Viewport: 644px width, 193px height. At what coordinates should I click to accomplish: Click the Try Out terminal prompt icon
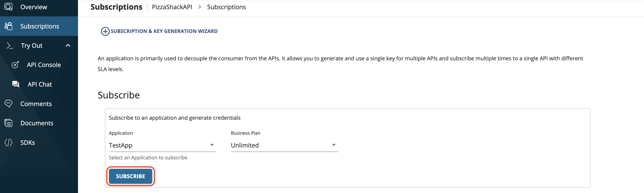point(9,46)
